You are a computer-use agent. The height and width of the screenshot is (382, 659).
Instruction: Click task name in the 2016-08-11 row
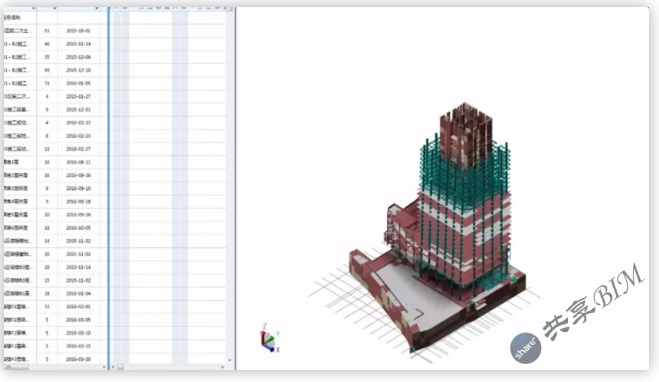pos(12,162)
